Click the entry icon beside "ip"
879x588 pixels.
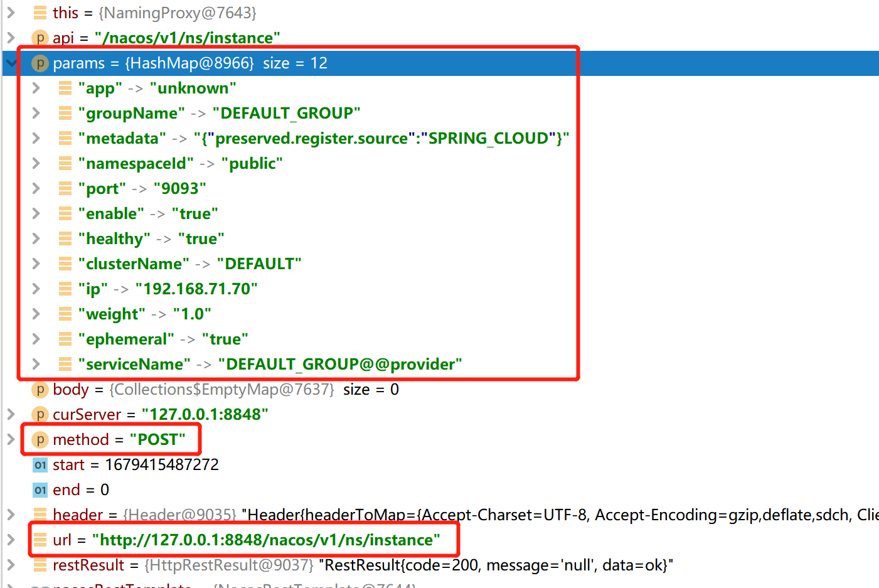pyautogui.click(x=65, y=289)
